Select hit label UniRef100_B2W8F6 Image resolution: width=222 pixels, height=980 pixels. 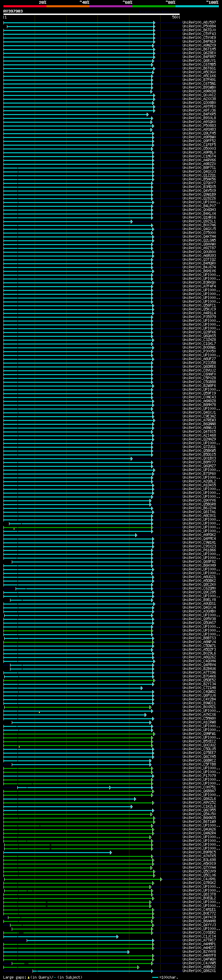click(199, 386)
